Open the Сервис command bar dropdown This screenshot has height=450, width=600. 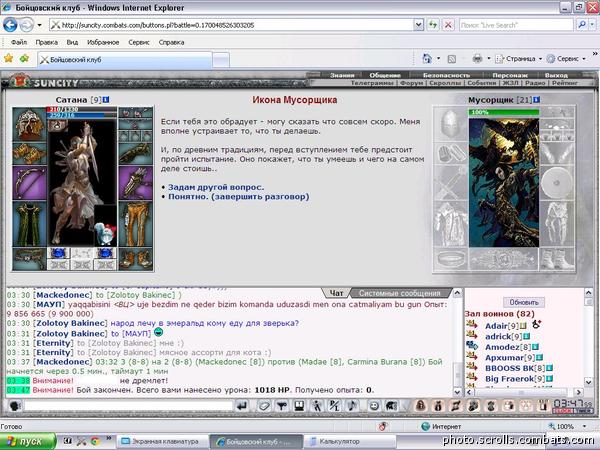(566, 59)
